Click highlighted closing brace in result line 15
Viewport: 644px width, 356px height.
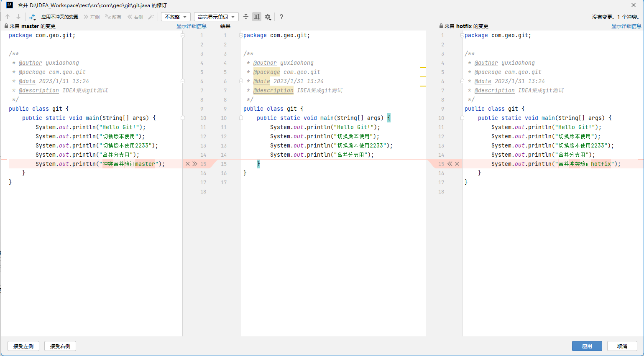[x=258, y=164]
